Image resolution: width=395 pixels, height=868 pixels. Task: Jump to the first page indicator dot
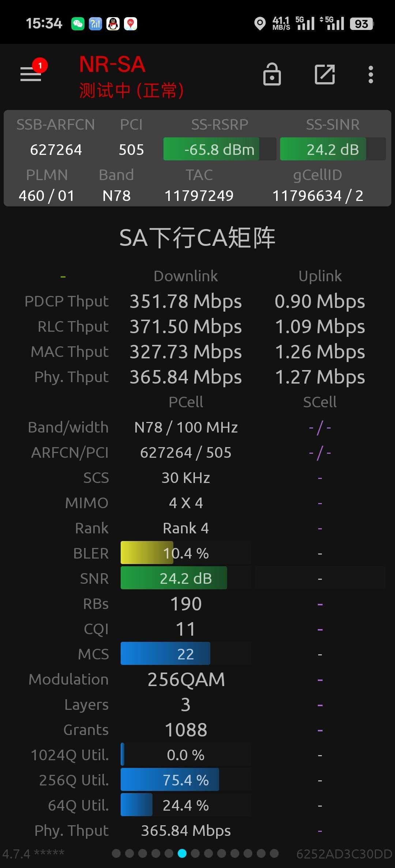pyautogui.click(x=116, y=853)
